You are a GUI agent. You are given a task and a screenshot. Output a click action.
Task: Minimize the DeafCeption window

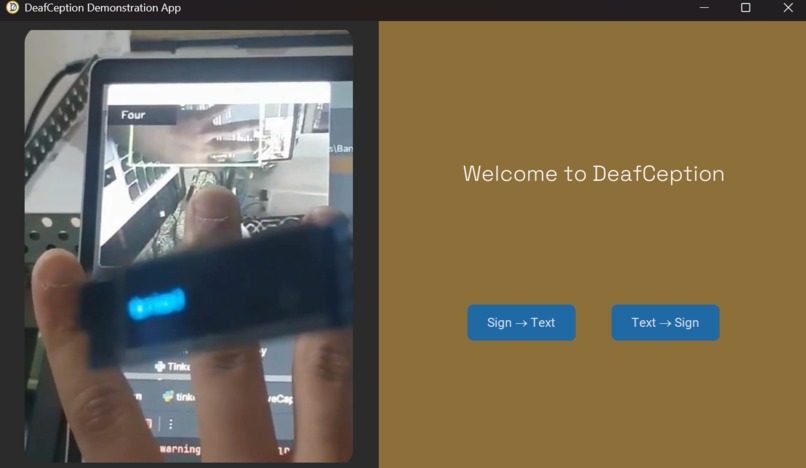(704, 8)
